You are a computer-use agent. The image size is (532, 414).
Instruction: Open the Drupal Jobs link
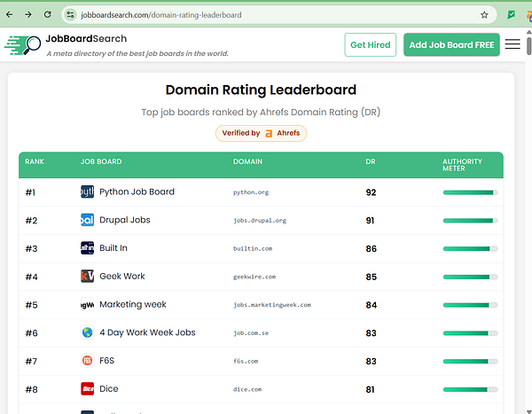tap(124, 220)
